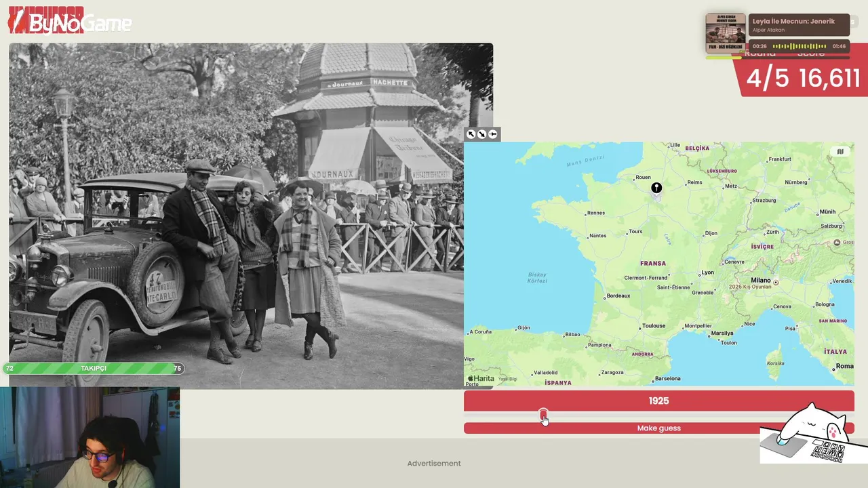This screenshot has width=868, height=488.
Task: Click Bilbao on the map
Action: click(572, 334)
